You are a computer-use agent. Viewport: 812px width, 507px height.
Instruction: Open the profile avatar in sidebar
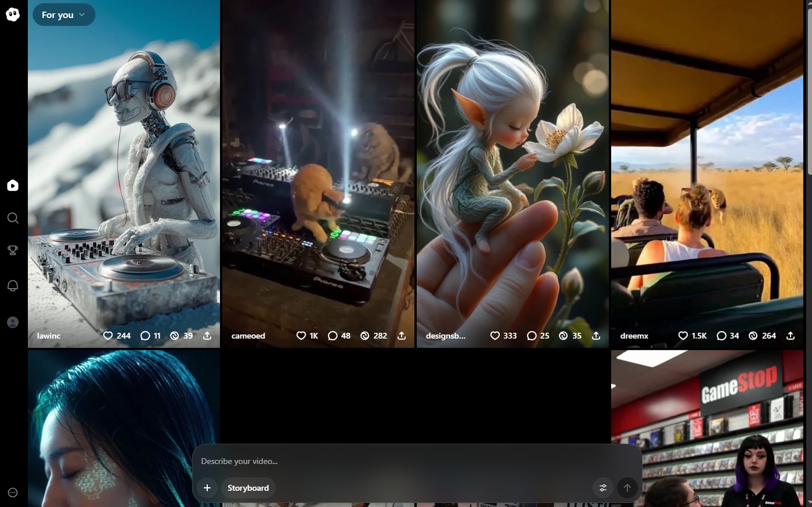pyautogui.click(x=13, y=322)
